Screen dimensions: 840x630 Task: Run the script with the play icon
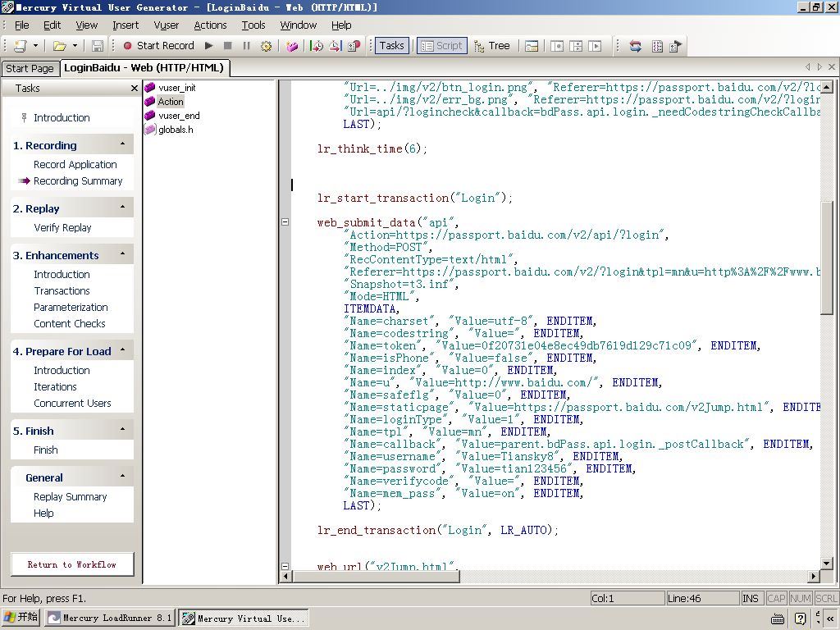[209, 46]
